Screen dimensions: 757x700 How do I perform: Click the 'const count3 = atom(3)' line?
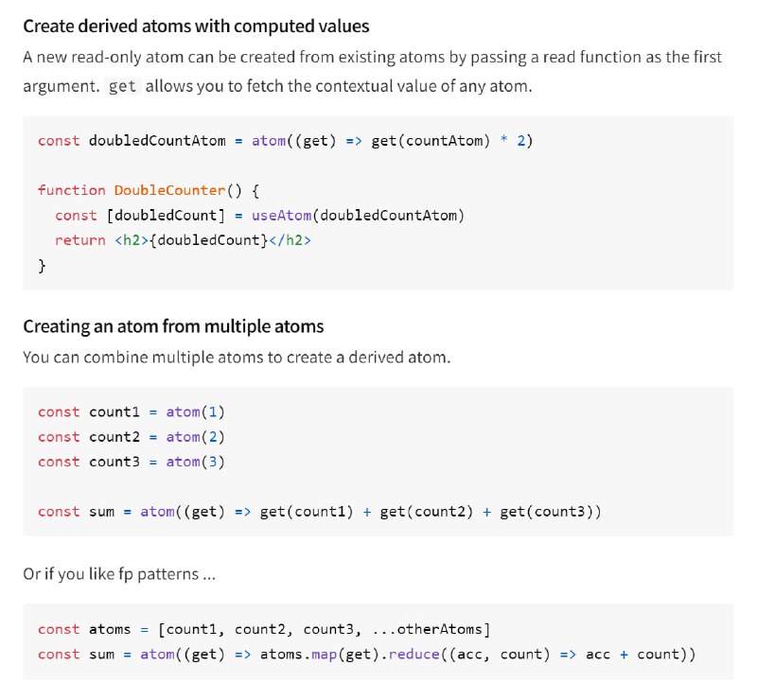132,463
